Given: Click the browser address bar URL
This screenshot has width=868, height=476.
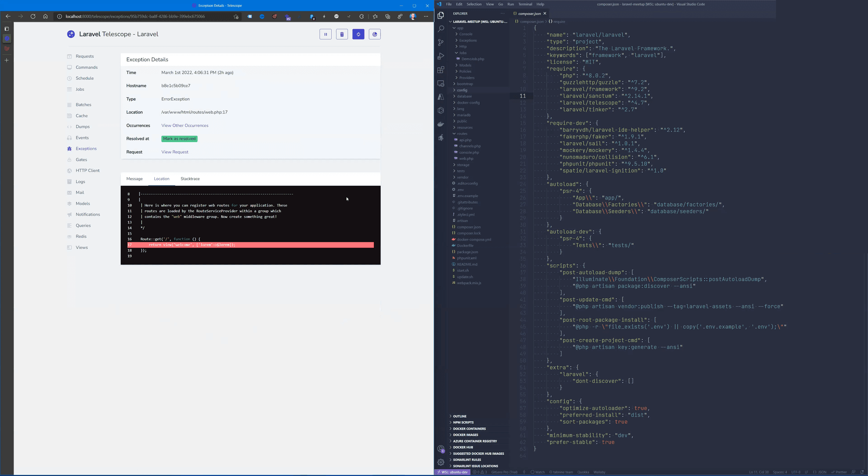Looking at the screenshot, I should coord(135,17).
